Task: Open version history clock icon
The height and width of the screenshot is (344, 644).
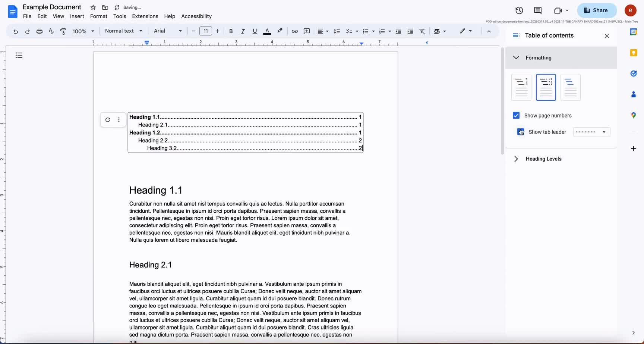Action: tap(519, 10)
